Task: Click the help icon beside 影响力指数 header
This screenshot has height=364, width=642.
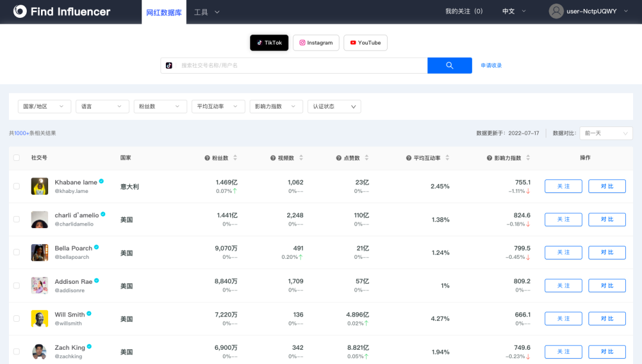Action: coord(489,159)
